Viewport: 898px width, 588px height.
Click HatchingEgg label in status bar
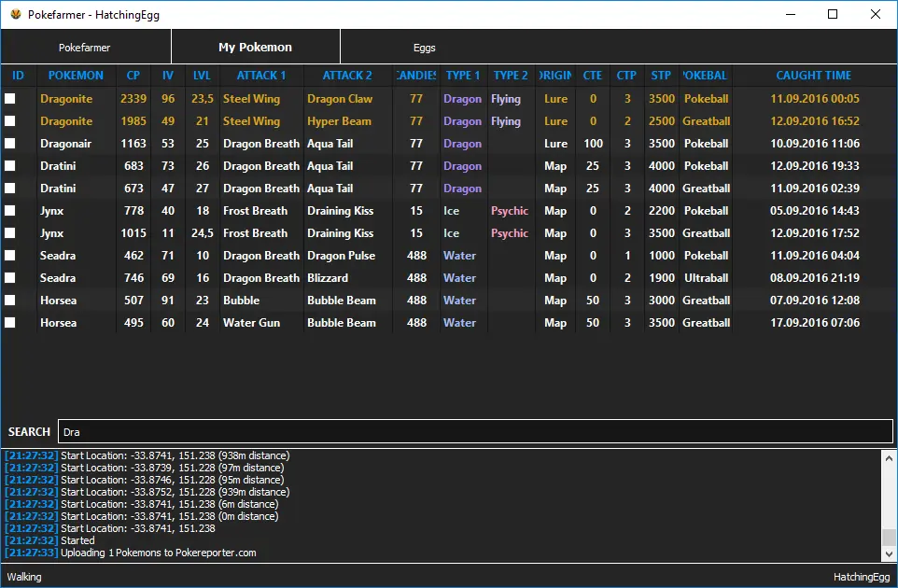pyautogui.click(x=862, y=577)
